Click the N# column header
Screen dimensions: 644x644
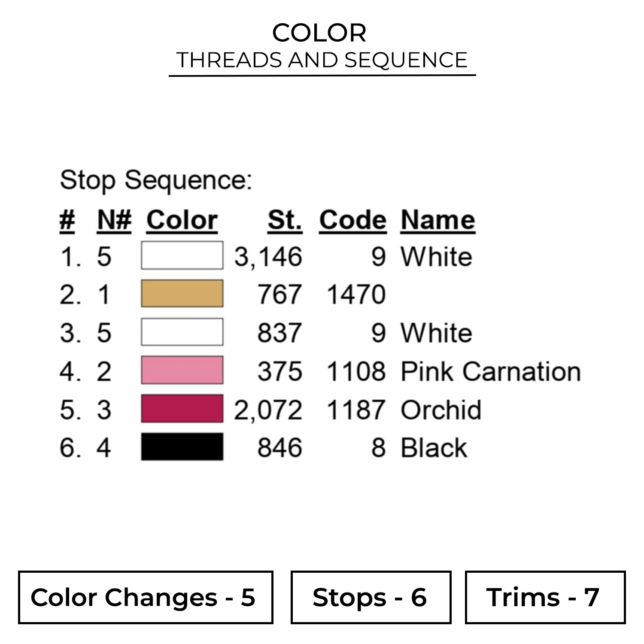click(x=114, y=221)
